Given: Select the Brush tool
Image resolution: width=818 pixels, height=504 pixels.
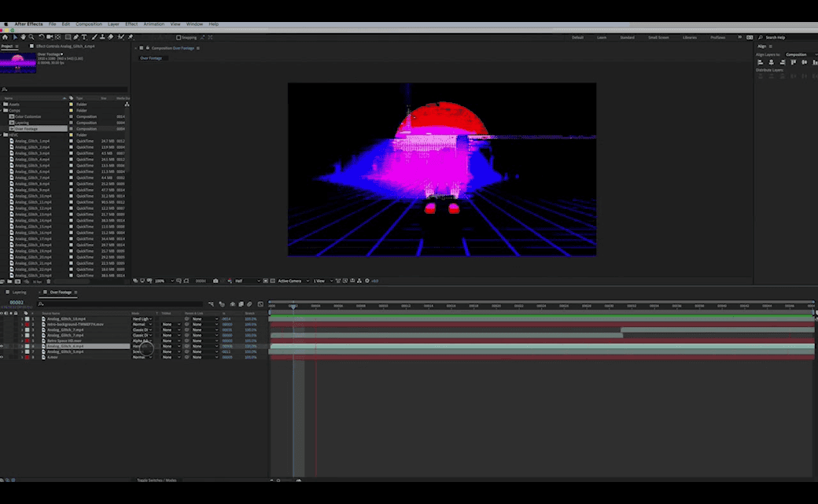Looking at the screenshot, I should (94, 37).
